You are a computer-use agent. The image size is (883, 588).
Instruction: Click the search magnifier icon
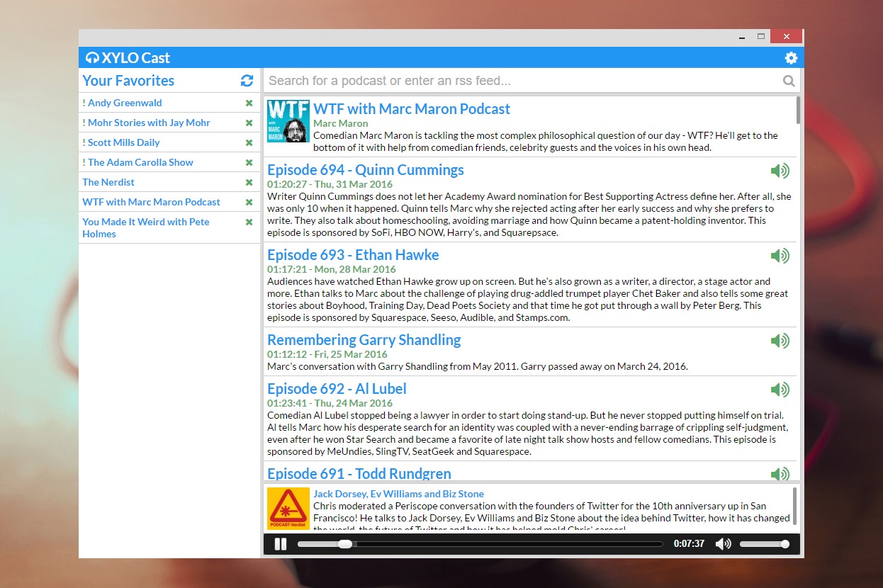[x=788, y=80]
